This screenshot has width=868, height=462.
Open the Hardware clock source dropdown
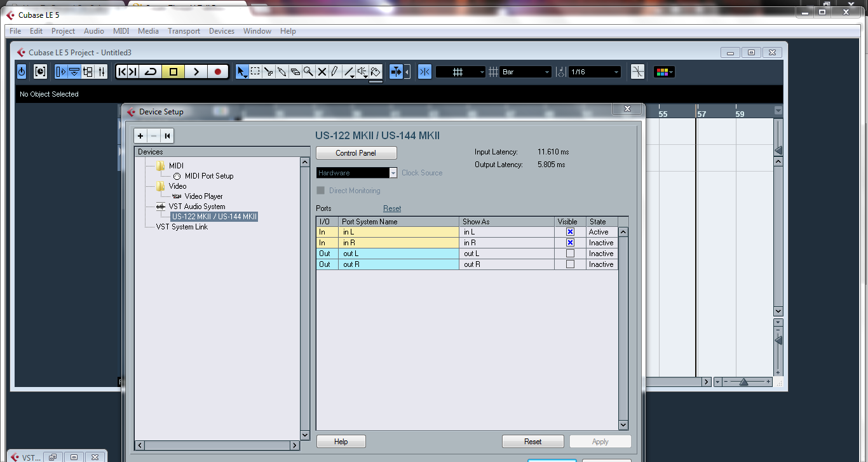[357, 173]
